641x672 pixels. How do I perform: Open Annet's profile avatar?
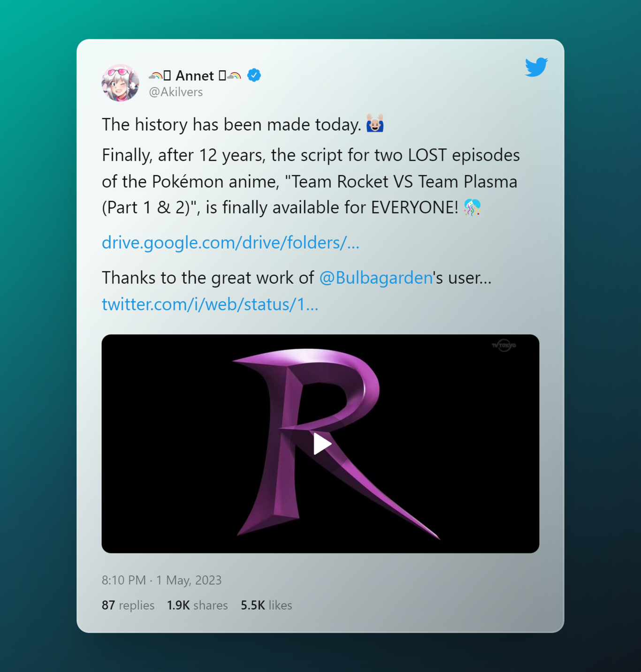point(121,83)
